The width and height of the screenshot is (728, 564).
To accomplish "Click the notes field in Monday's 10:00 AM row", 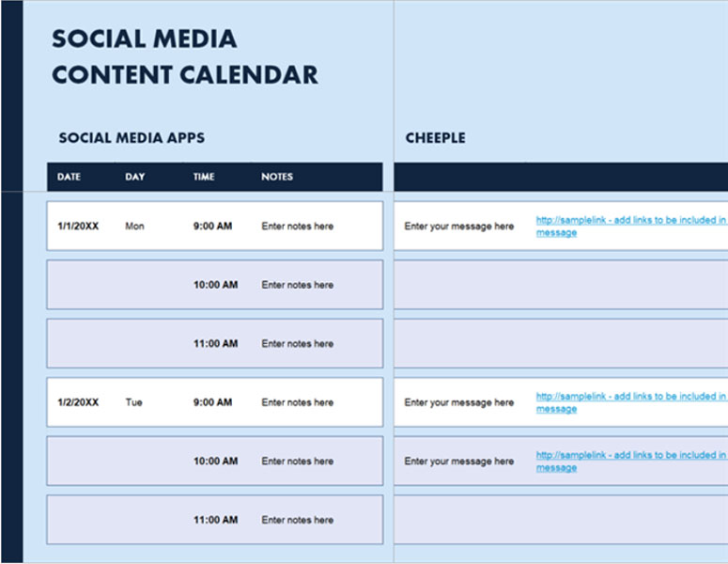I will pyautogui.click(x=297, y=285).
